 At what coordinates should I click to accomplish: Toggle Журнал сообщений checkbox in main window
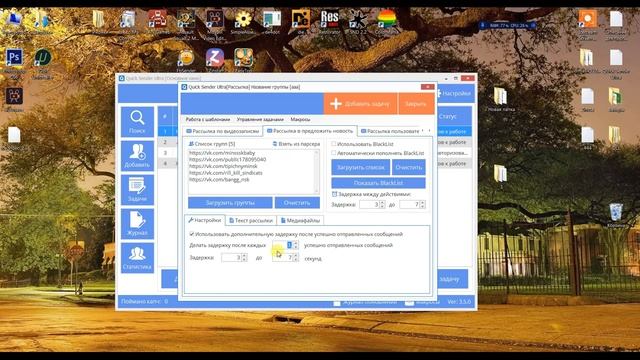(337, 302)
